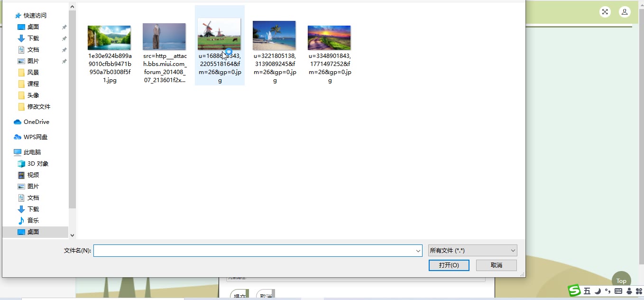Click file name u=3221805138,3139089245&fm=26&gp=0.jpg
This screenshot has height=300, width=644.
tap(275, 68)
